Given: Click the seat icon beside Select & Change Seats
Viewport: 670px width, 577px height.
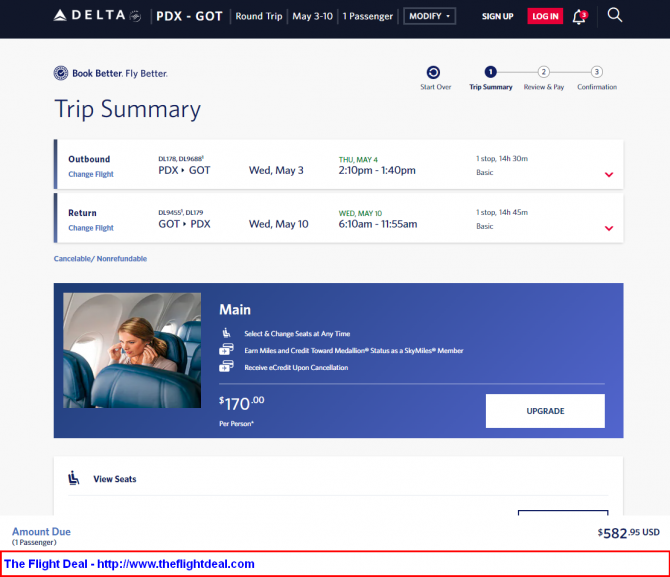Looking at the screenshot, I should tap(226, 333).
